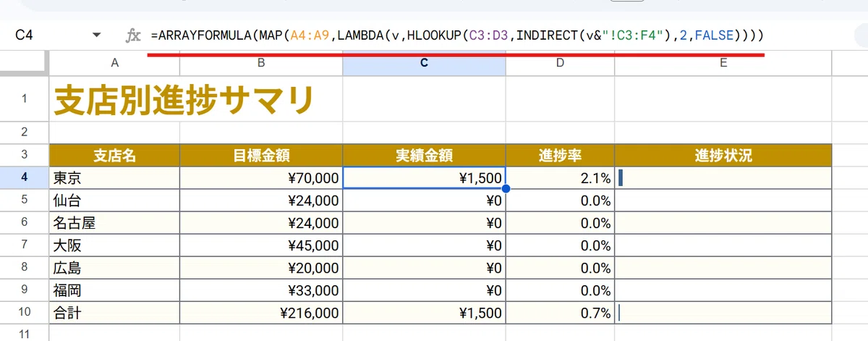Click the ¥20,000 target cell

pyautogui.click(x=261, y=268)
